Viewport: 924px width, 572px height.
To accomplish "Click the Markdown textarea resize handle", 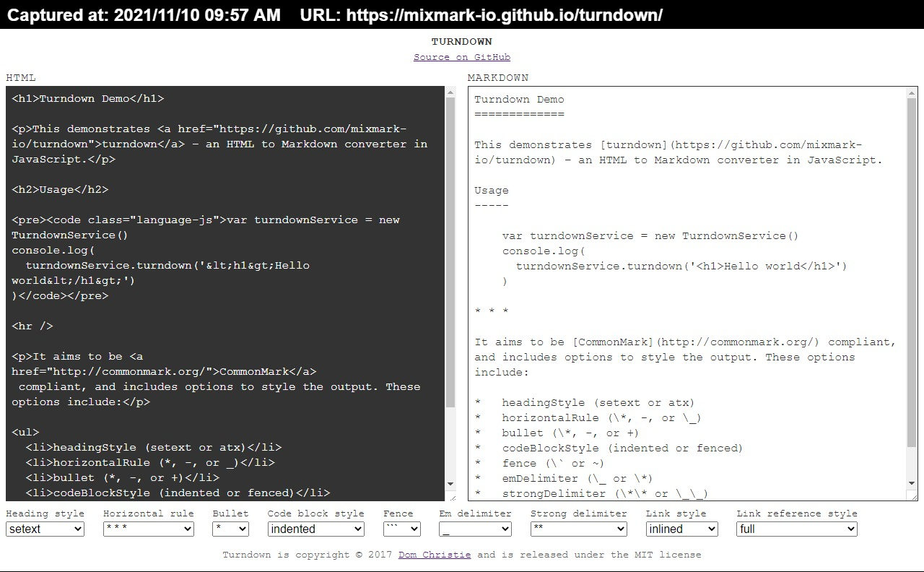I will (x=913, y=496).
